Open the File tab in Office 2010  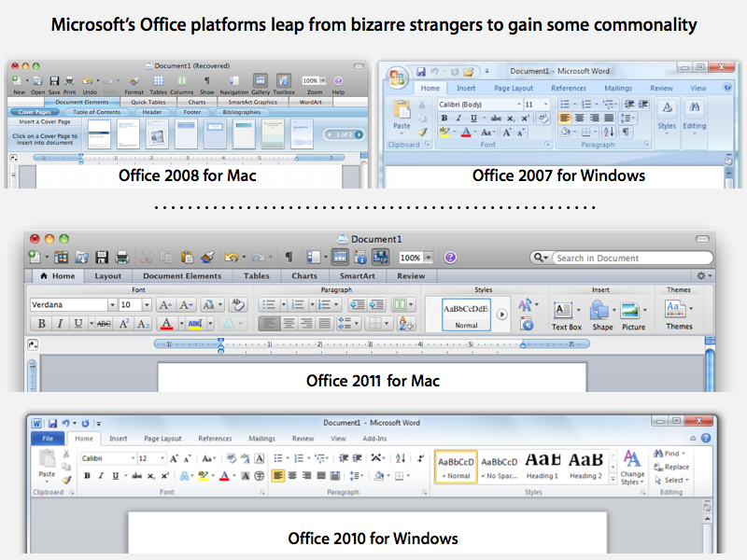pyautogui.click(x=49, y=439)
